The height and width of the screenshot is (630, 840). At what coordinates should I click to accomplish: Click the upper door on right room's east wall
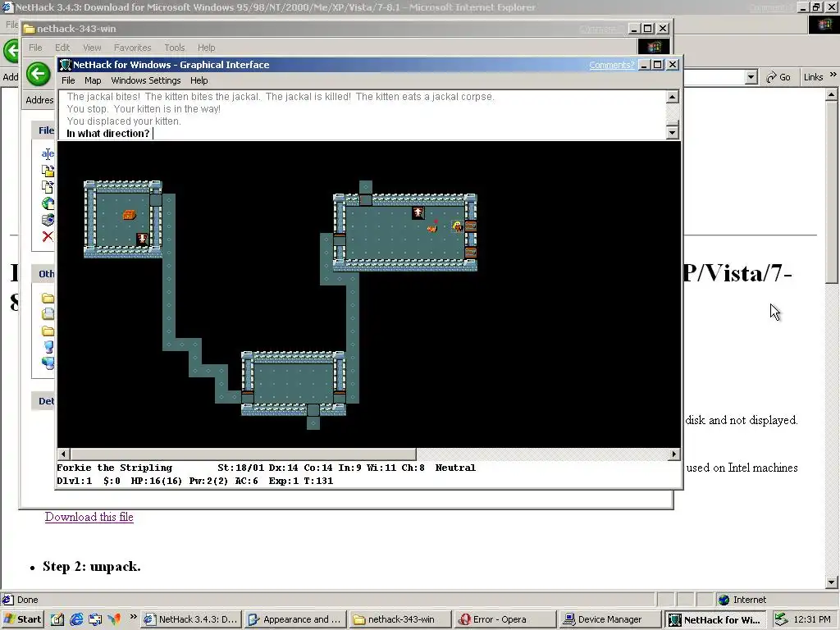[471, 226]
